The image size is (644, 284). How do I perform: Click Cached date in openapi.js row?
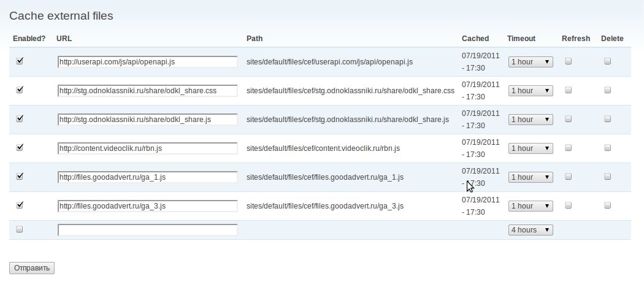click(x=480, y=62)
